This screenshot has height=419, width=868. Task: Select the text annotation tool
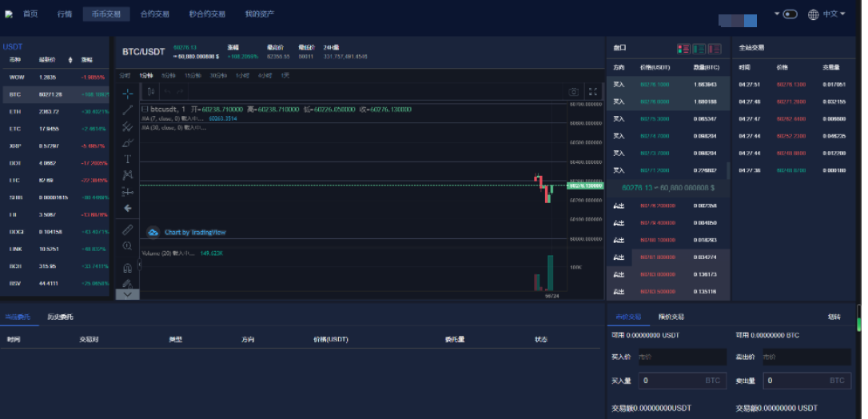(127, 159)
